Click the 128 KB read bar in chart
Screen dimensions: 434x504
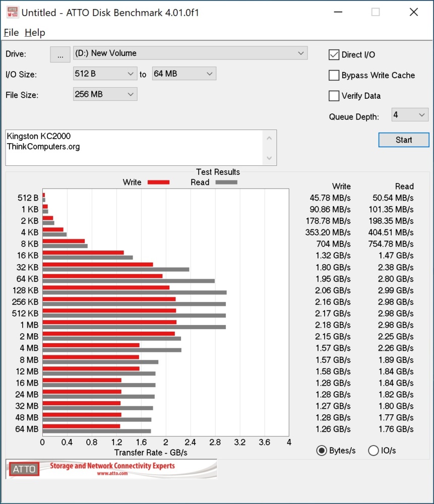pos(135,292)
